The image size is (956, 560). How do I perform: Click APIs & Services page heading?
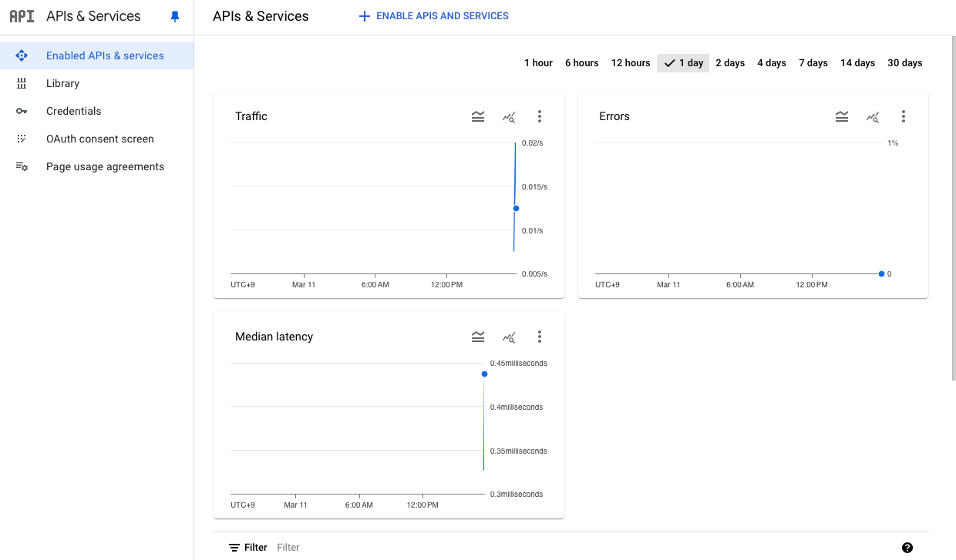pos(261,16)
